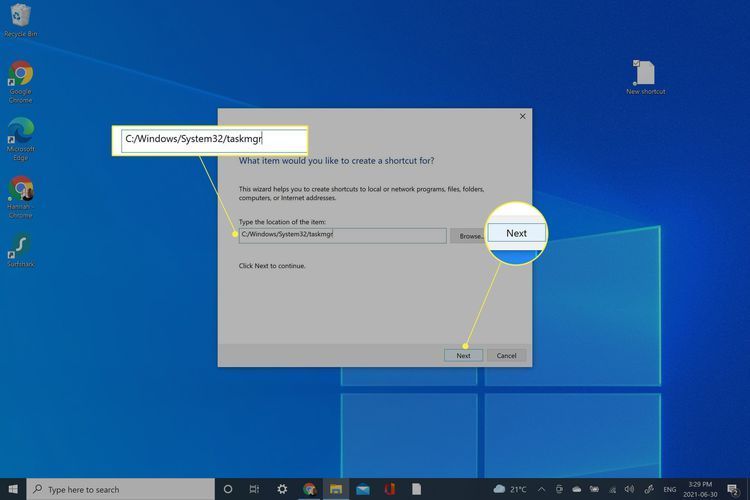Switch to Chrome in the taskbar
Screen dimensions: 750x500
pos(309,489)
